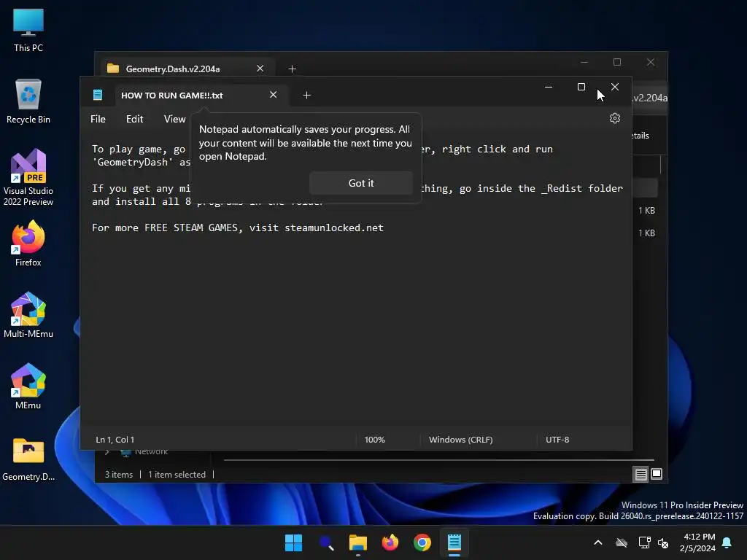The width and height of the screenshot is (747, 560).
Task: Close the HOW TO RUN GAME!!.txt tab
Action: coord(273,95)
